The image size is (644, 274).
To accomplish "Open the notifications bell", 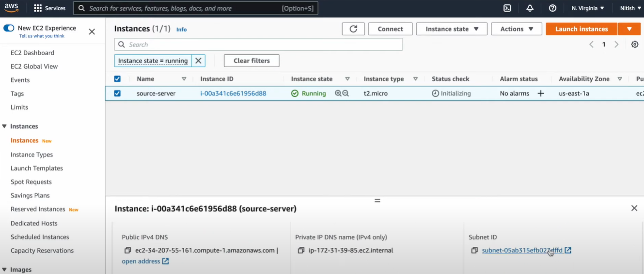I will click(530, 8).
